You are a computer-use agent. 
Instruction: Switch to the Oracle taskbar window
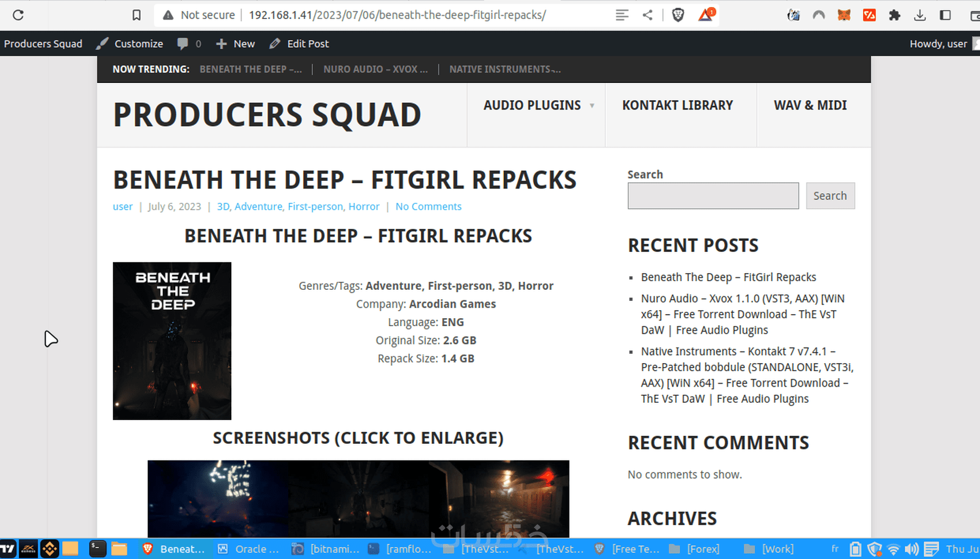248,549
